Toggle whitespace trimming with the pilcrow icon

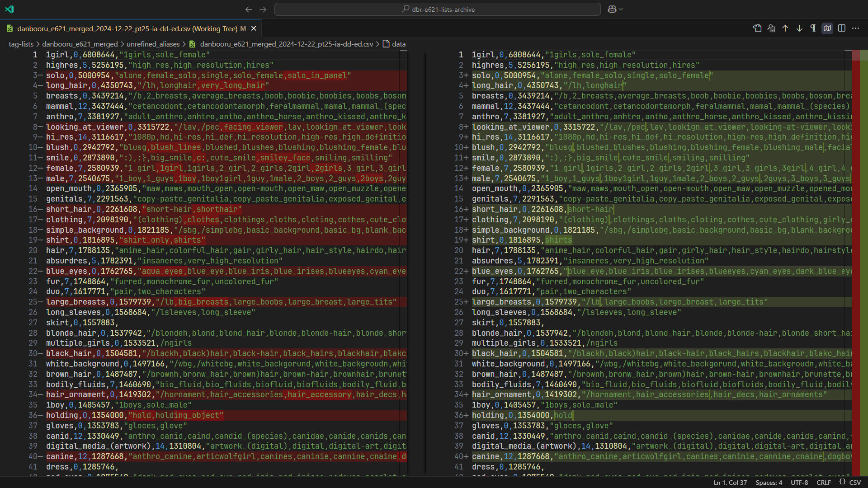(813, 28)
